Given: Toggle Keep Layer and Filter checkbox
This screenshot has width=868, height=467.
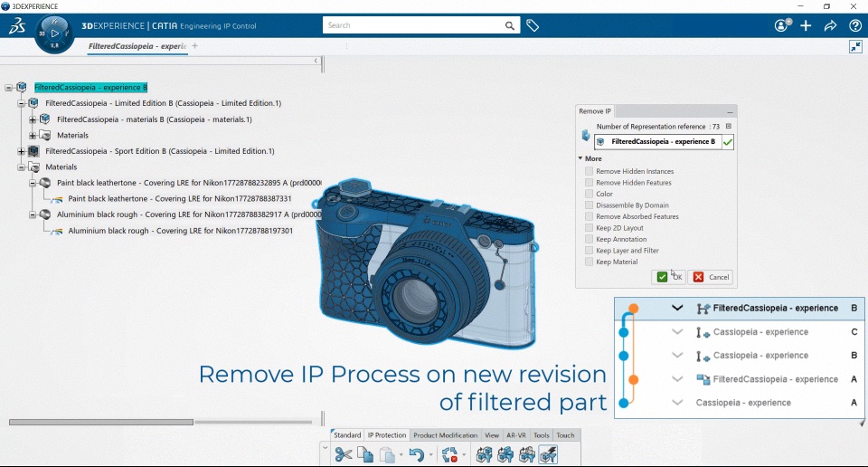Looking at the screenshot, I should (x=589, y=251).
